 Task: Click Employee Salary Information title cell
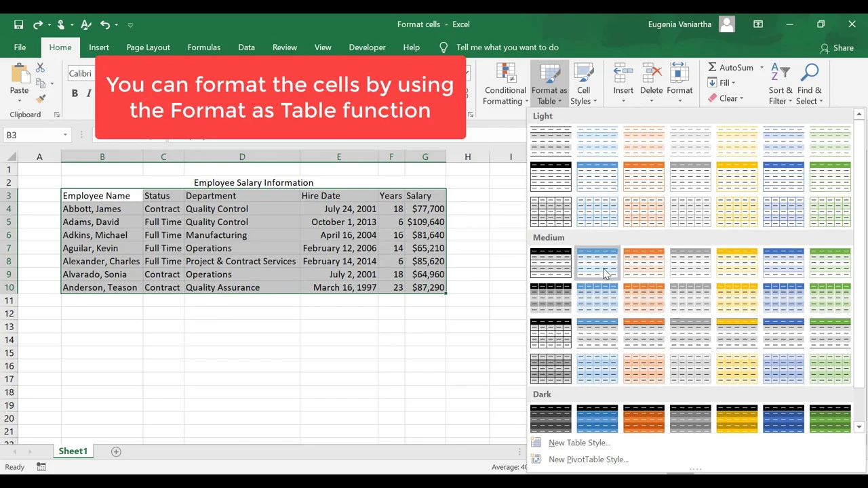pos(254,182)
